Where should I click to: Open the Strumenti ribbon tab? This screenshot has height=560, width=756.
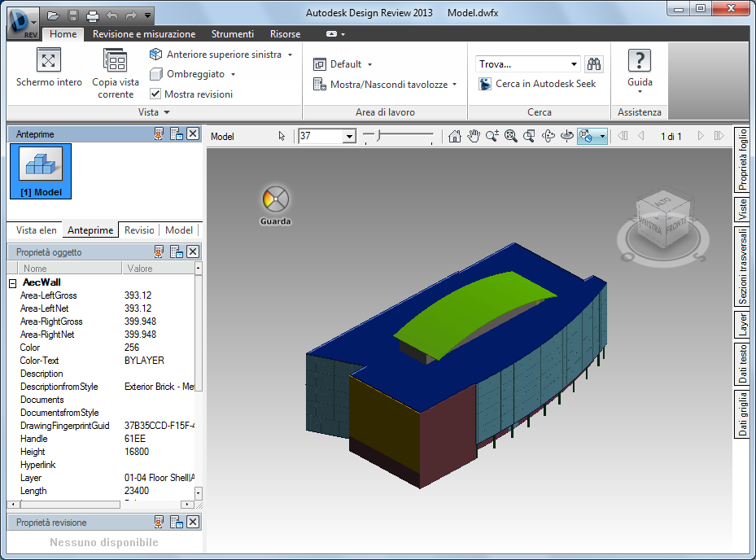coord(233,34)
